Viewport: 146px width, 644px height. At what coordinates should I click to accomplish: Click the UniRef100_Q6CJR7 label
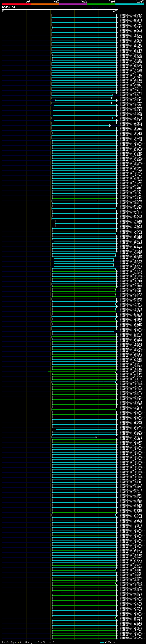point(131,442)
